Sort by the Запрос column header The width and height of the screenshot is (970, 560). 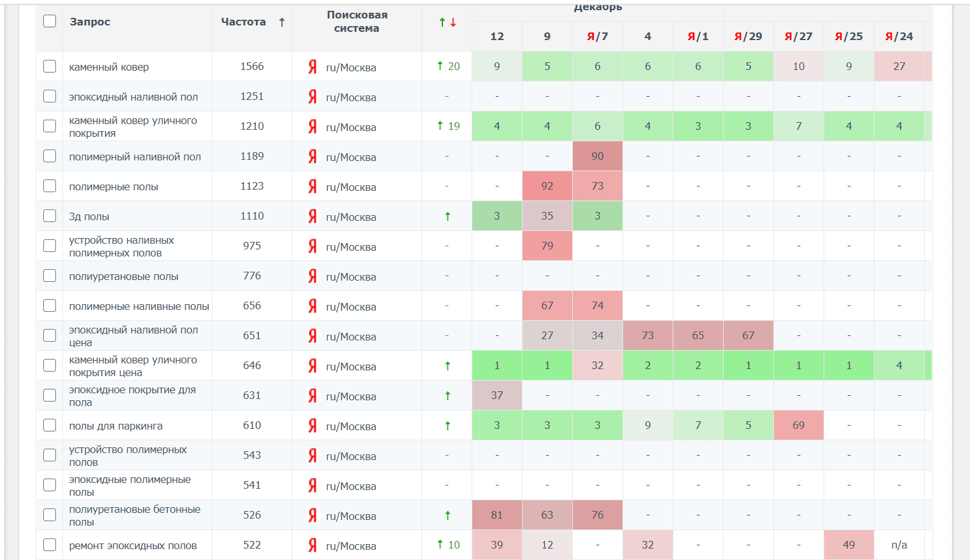click(x=90, y=22)
